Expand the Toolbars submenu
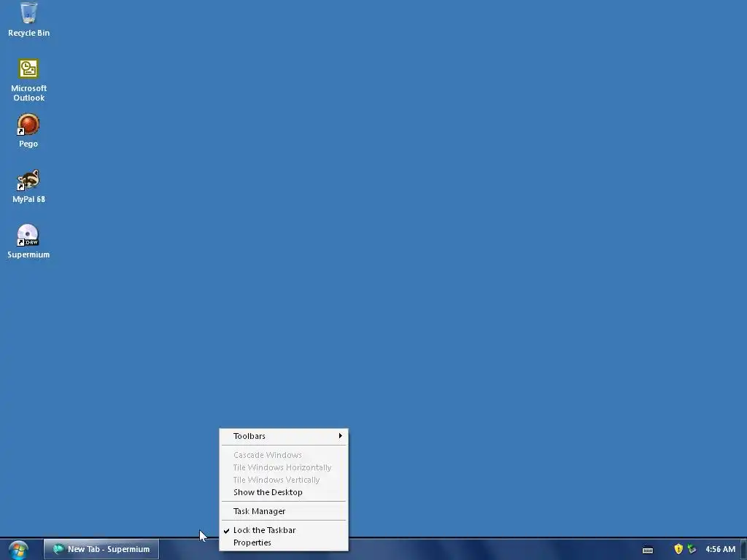The height and width of the screenshot is (560, 747). coord(284,436)
